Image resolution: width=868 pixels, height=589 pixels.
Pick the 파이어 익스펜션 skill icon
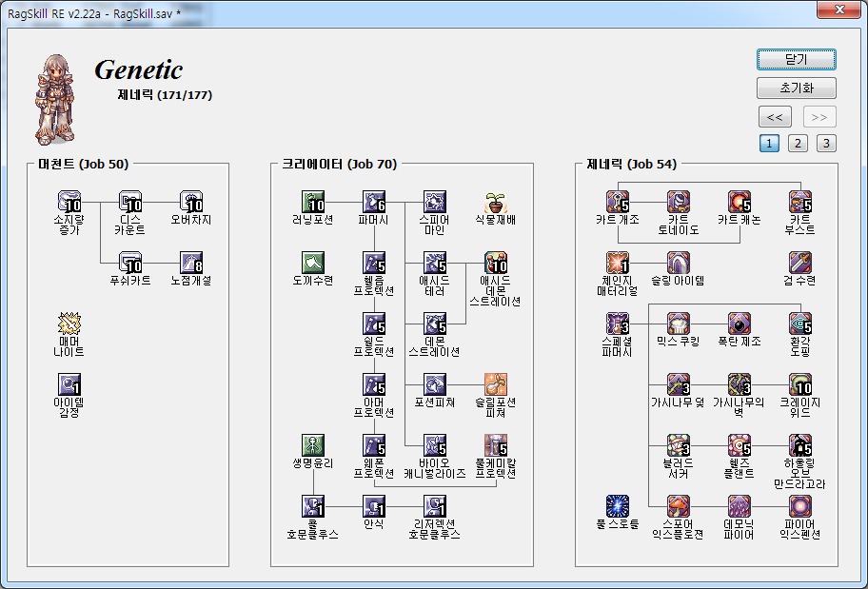click(799, 506)
